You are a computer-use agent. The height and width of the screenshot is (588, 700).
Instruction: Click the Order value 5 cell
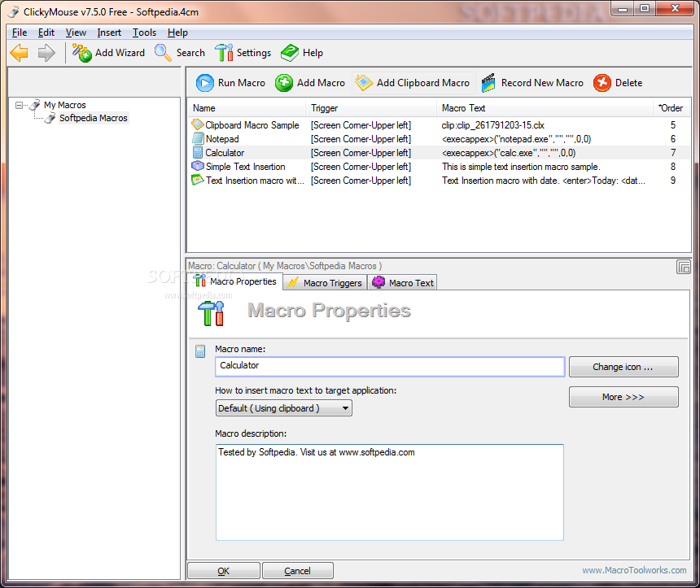(x=673, y=125)
